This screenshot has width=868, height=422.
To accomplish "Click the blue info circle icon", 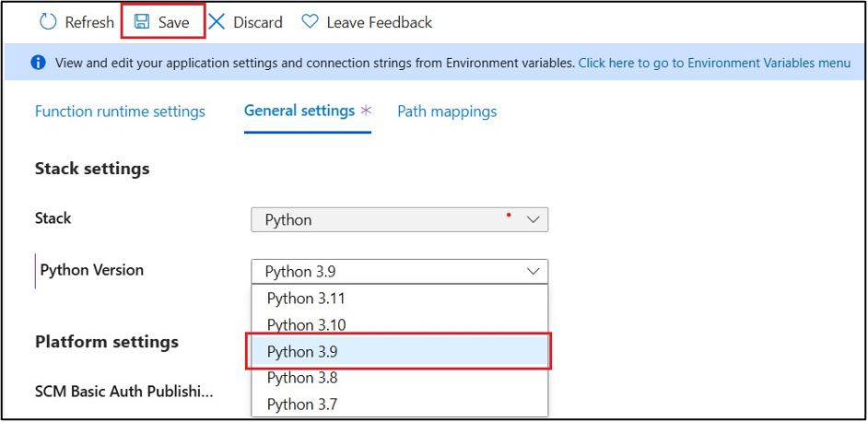I will 39,63.
